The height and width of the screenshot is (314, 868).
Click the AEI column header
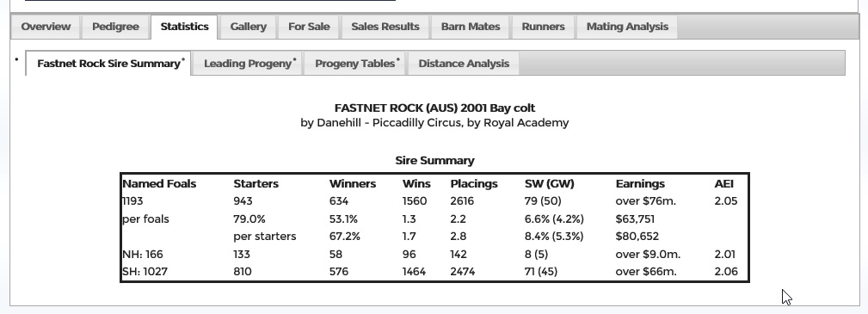tap(723, 183)
